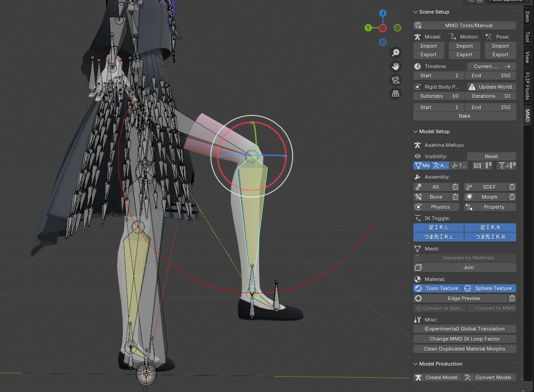This screenshot has height=392, width=534.
Task: Click the Model Setup panel grip dots
Action: (x=515, y=131)
